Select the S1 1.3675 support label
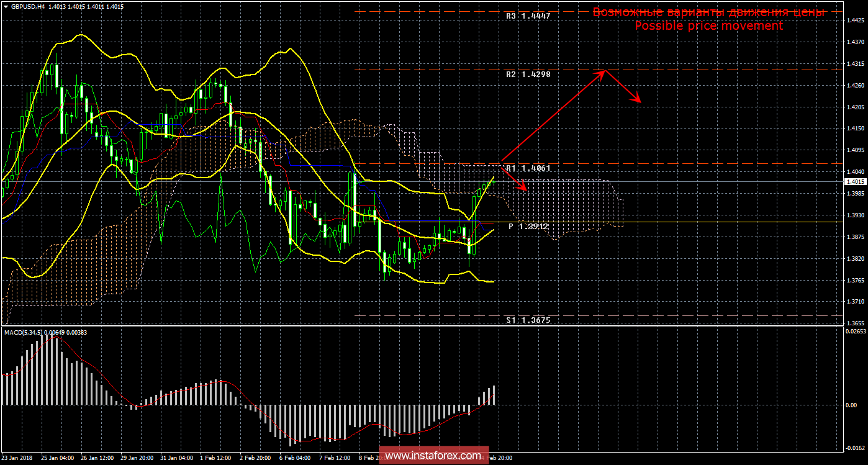 (x=528, y=320)
